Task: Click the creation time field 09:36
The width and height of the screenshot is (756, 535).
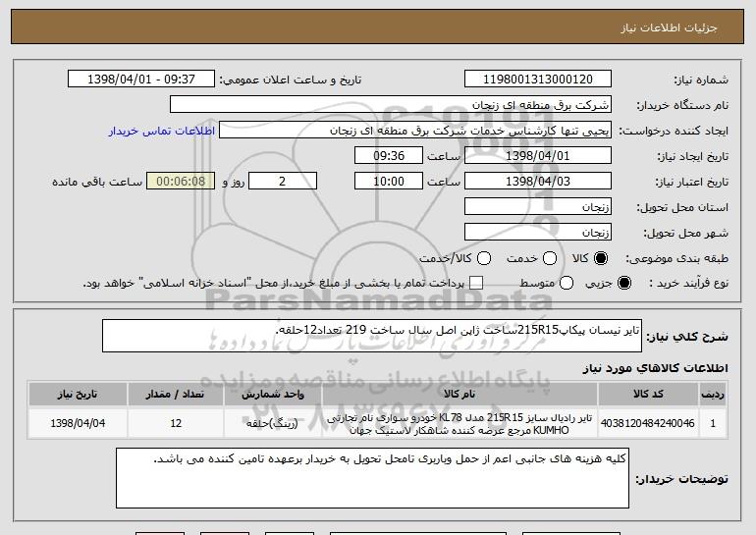Action: [x=389, y=156]
